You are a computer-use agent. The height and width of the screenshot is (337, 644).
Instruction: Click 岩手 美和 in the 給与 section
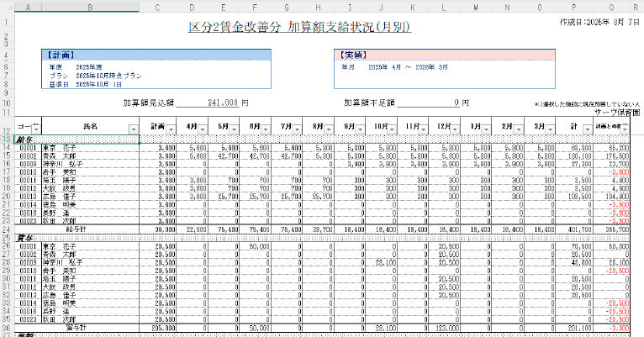click(x=60, y=172)
